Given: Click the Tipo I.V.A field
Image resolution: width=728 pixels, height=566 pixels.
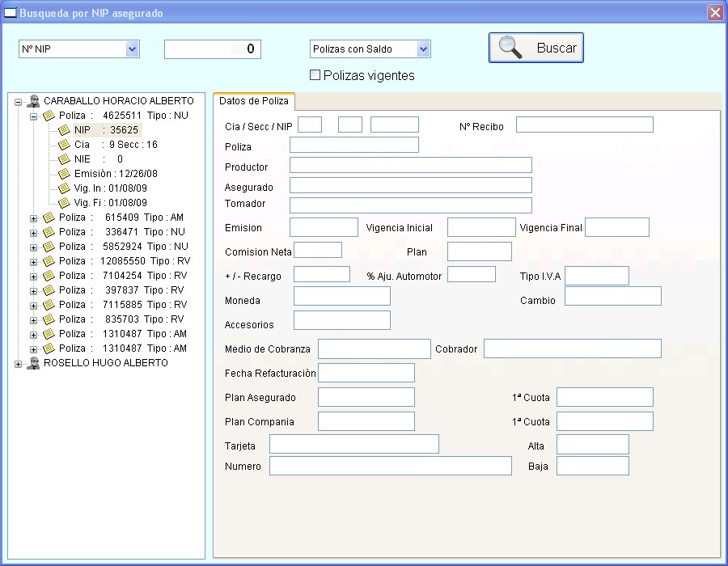Looking at the screenshot, I should click(x=597, y=276).
